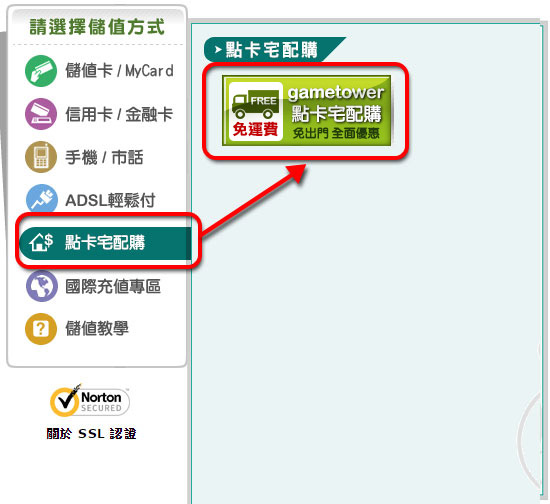Image resolution: width=550 pixels, height=504 pixels.
Task: Click the green 儲值卡 / MyCard icon
Action: click(41, 71)
